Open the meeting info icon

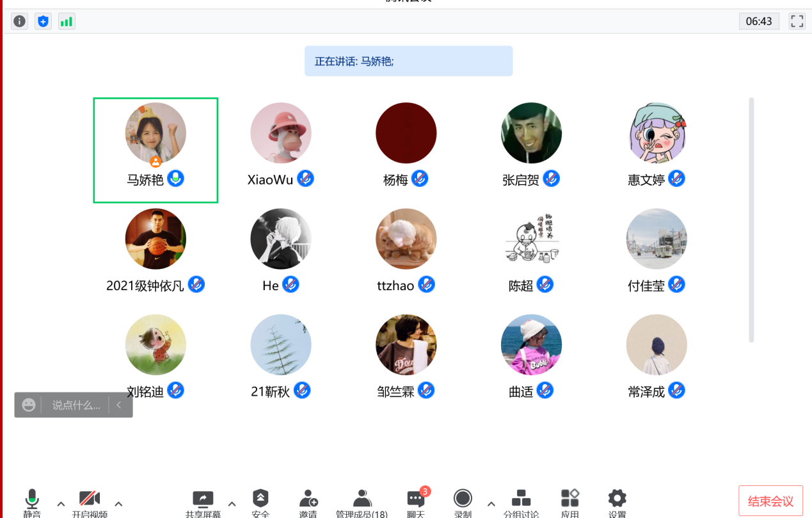[20, 21]
